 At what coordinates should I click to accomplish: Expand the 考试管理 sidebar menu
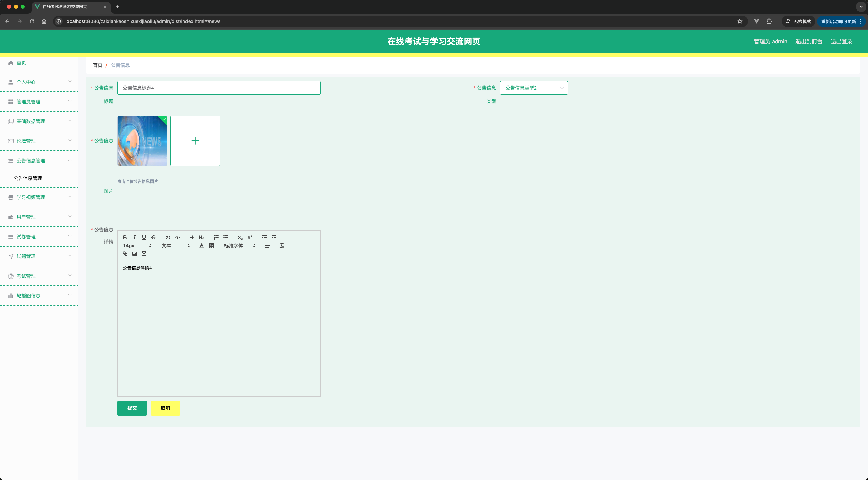click(39, 276)
